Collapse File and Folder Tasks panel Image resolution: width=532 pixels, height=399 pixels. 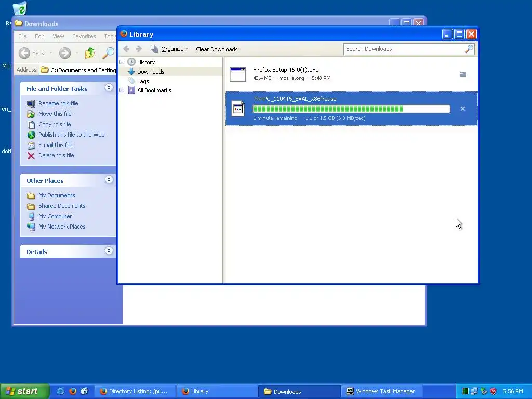pos(109,88)
